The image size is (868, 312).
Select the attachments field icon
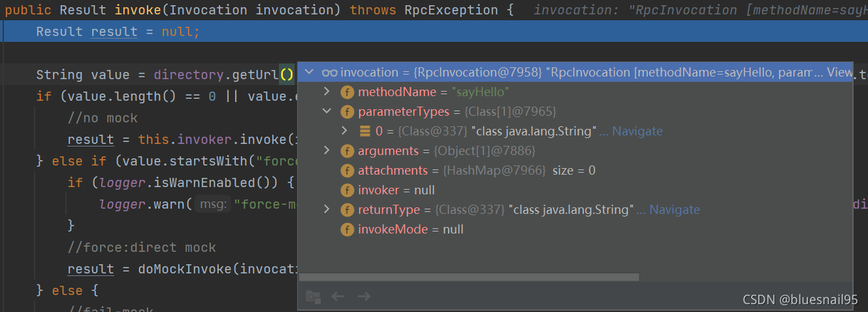tap(347, 171)
